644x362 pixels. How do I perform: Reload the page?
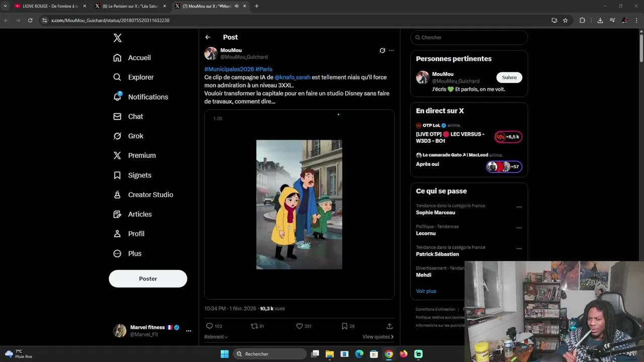coord(30,20)
